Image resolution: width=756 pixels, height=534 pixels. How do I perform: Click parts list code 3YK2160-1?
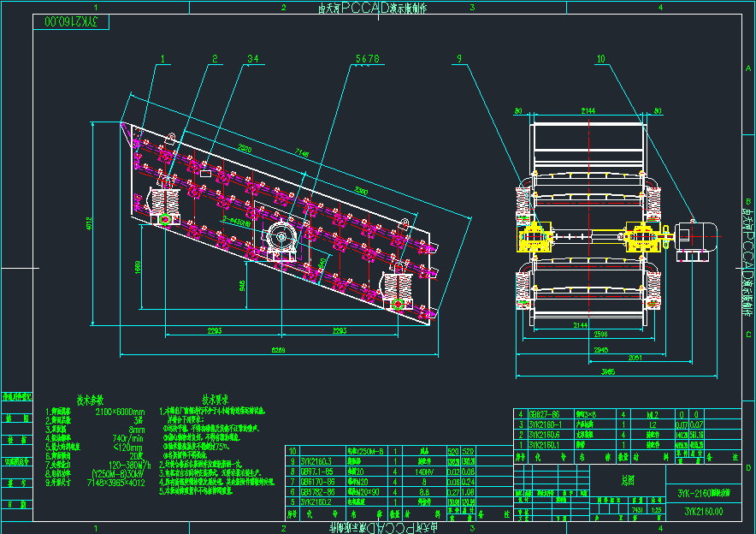[546, 424]
